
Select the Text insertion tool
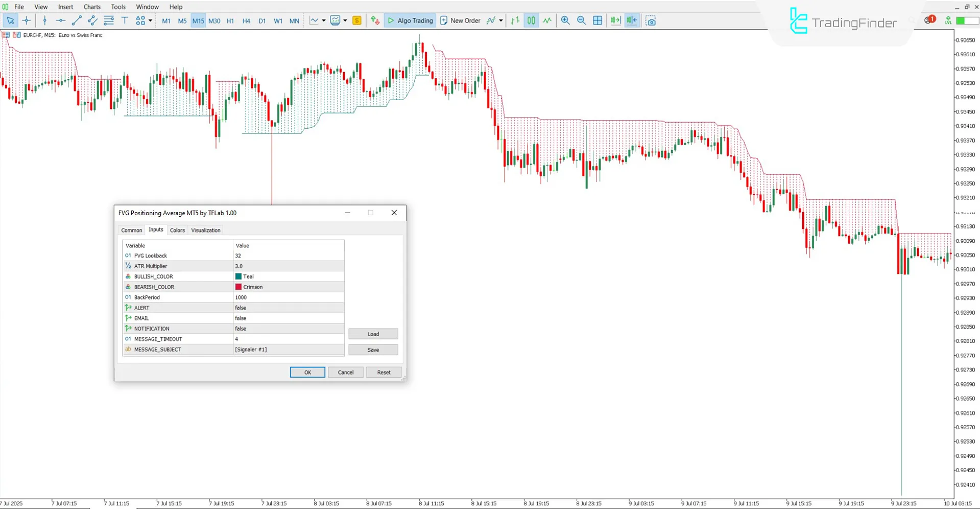[125, 20]
